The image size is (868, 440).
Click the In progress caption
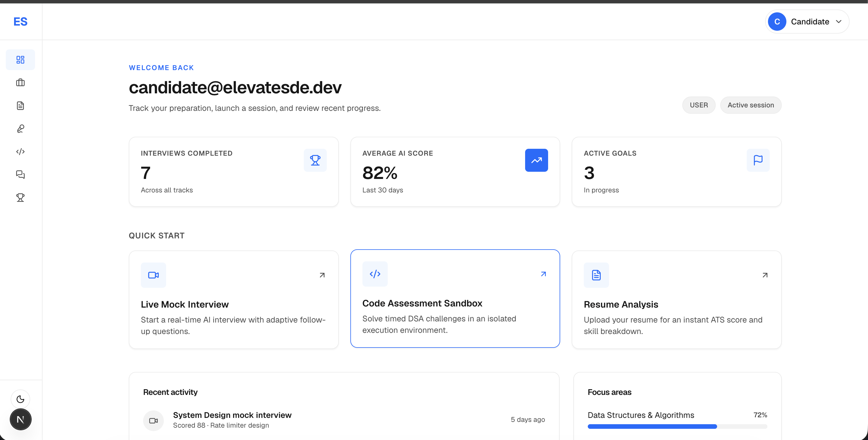(x=601, y=190)
